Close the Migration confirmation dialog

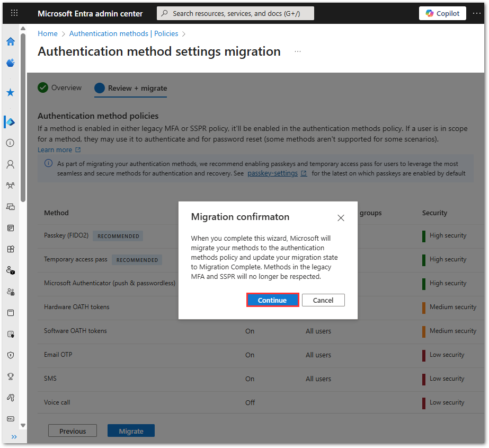point(341,218)
